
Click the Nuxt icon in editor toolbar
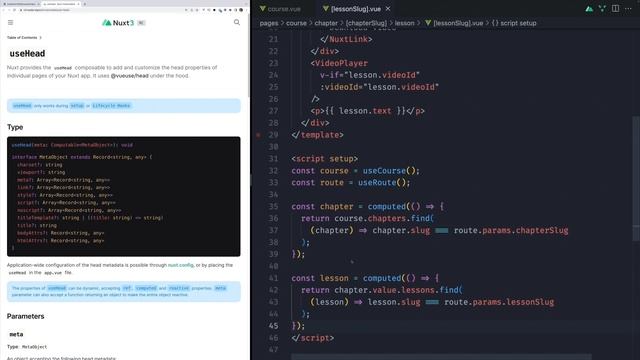pyautogui.click(x=589, y=9)
